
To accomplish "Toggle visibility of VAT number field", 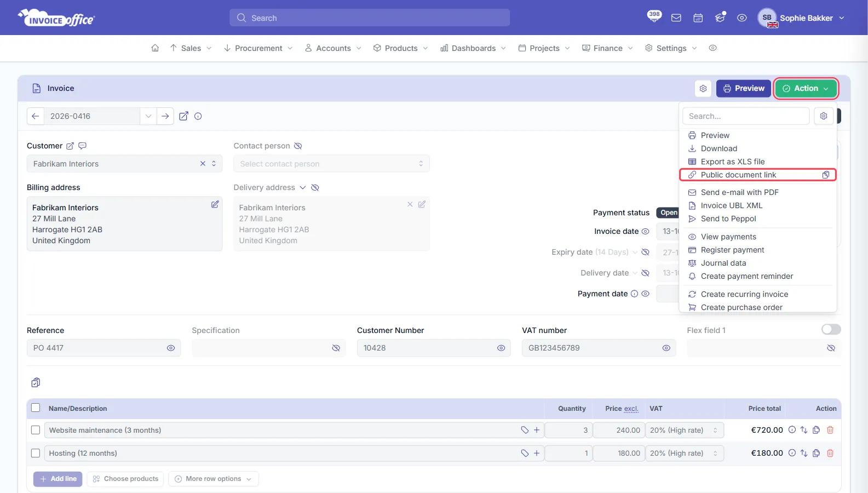I will [x=666, y=348].
